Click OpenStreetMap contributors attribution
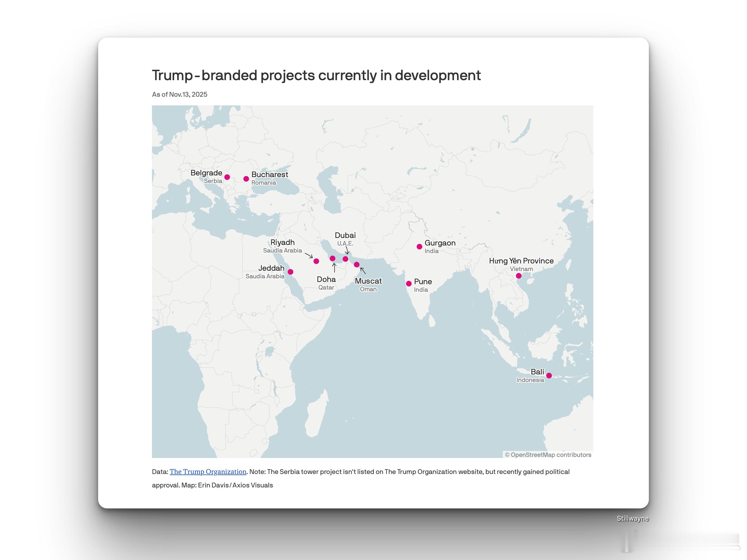747x560 pixels. coord(548,455)
